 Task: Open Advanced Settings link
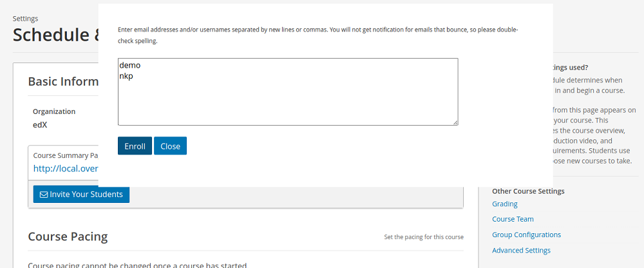click(521, 251)
